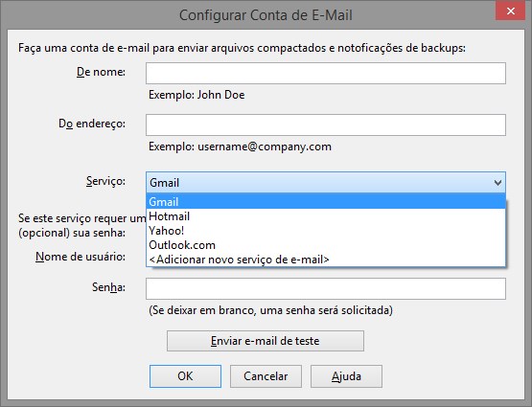Click the dialog title bar text
The image size is (532, 407).
(266, 15)
